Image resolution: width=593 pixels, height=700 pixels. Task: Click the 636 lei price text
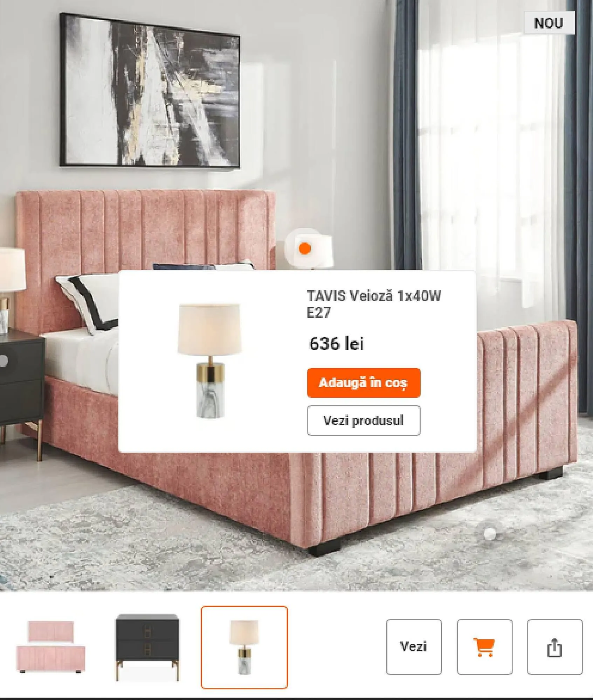coord(337,343)
